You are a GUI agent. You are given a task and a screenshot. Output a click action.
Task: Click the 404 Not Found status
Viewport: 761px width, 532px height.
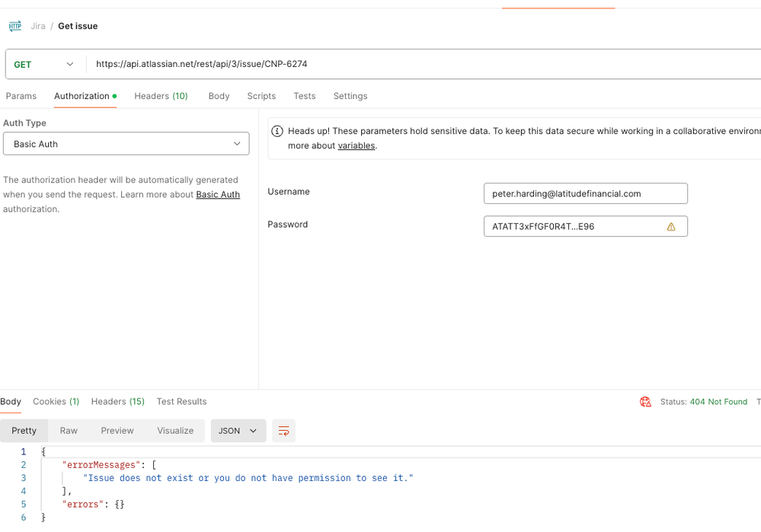click(718, 402)
